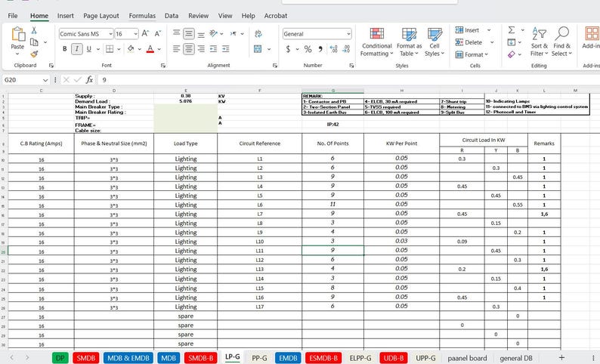This screenshot has height=364, width=600.
Task: Open Font settings dialog launcher
Action: [163, 66]
